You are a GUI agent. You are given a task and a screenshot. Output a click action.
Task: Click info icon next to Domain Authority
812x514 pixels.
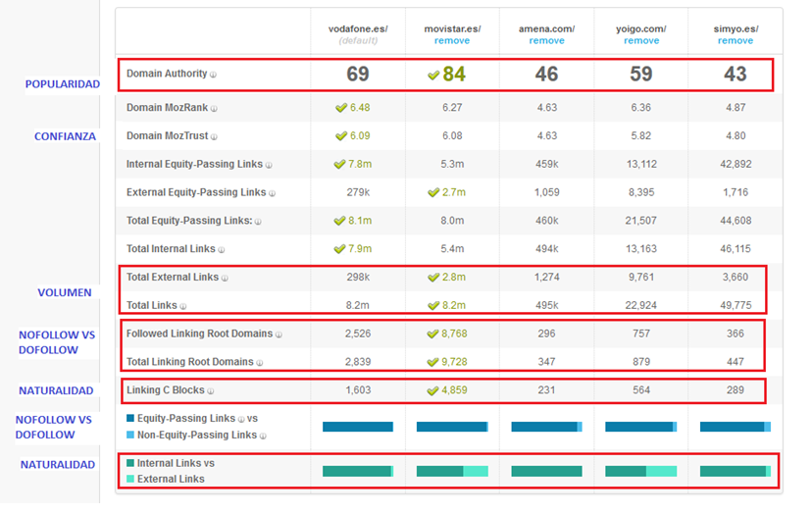click(x=214, y=75)
